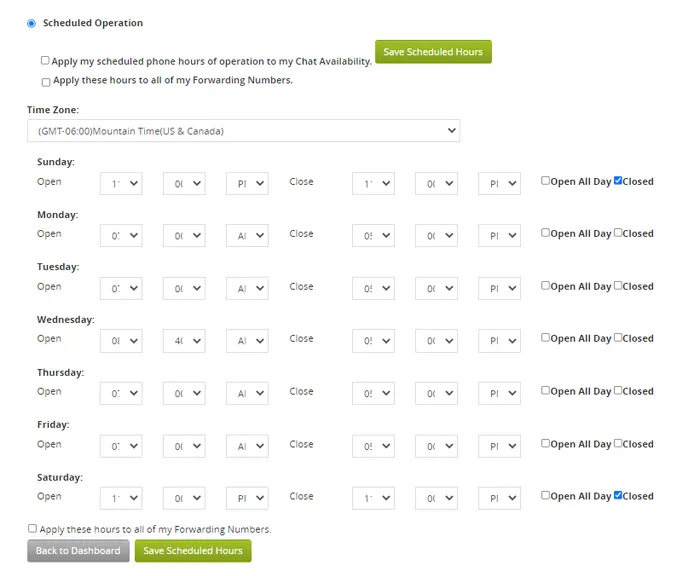Click the Back to Dashboard button
This screenshot has height=576, width=700.
[x=78, y=551]
